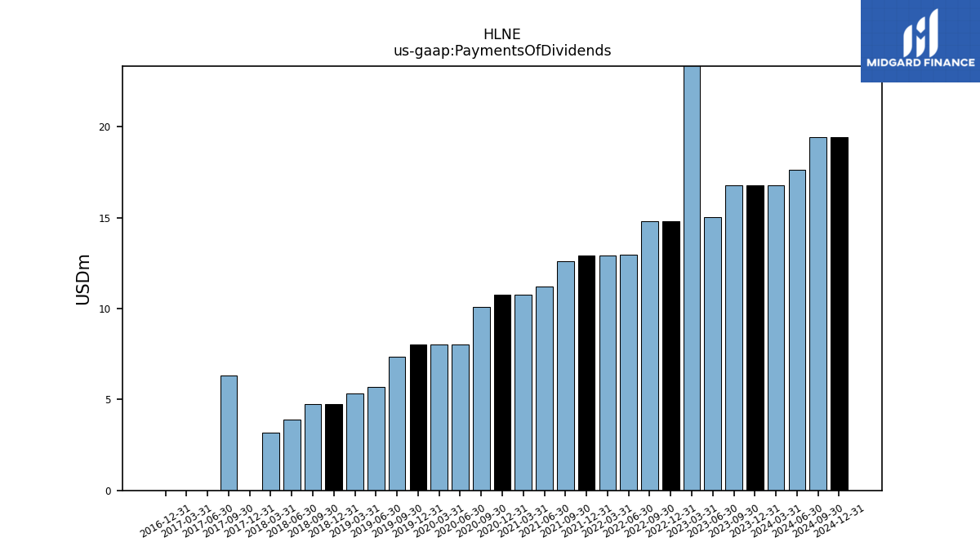Image resolution: width=980 pixels, height=551 pixels.
Task: Select the 2023-09-30 bar
Action: pyautogui.click(x=733, y=338)
